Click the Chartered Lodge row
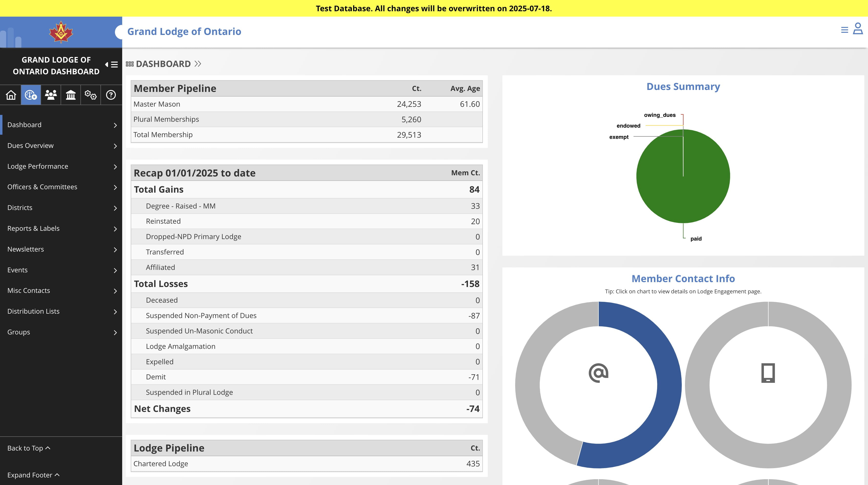 coord(307,464)
